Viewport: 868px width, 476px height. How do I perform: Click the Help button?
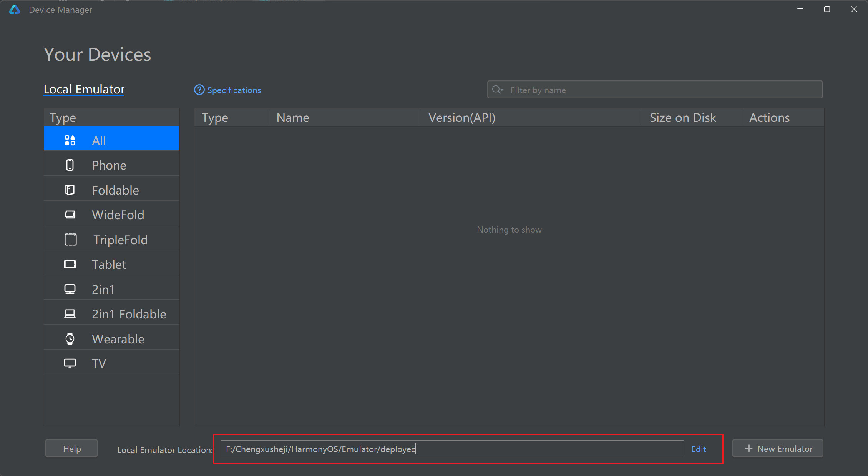tap(71, 449)
